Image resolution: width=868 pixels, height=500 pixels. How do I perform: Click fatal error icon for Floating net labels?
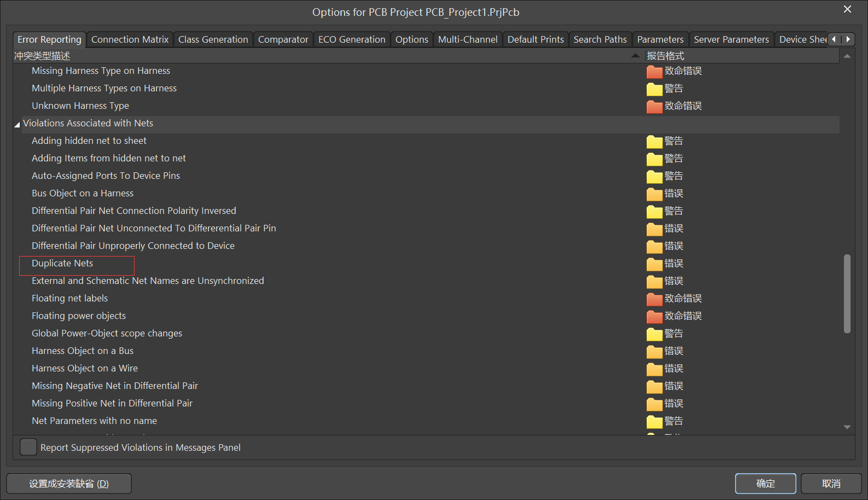(x=654, y=299)
